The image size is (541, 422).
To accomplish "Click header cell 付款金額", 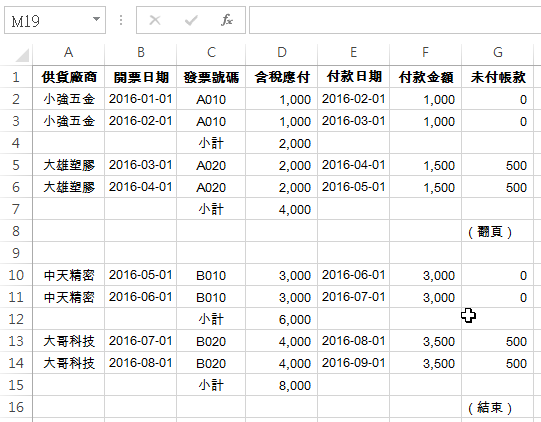I will click(x=425, y=77).
